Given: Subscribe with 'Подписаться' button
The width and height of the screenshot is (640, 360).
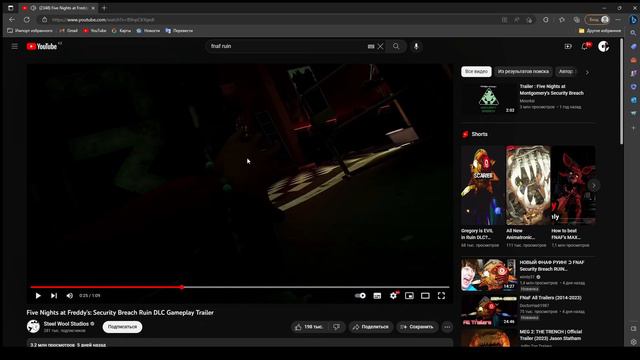Looking at the screenshot, I should [122, 327].
